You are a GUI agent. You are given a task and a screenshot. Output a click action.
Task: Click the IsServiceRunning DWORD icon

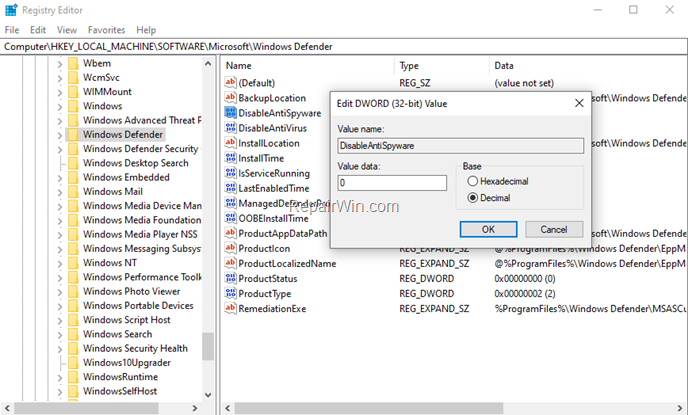click(230, 173)
